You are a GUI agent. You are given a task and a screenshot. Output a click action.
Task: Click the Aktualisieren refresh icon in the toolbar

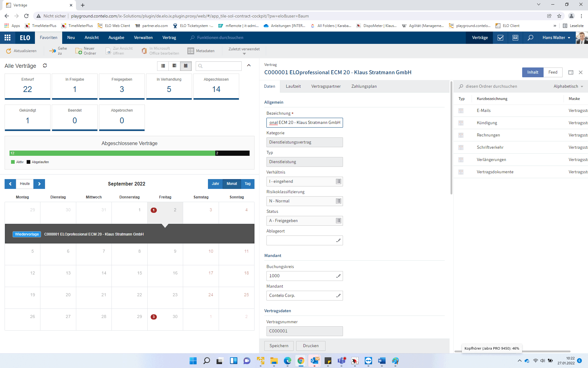9,51
